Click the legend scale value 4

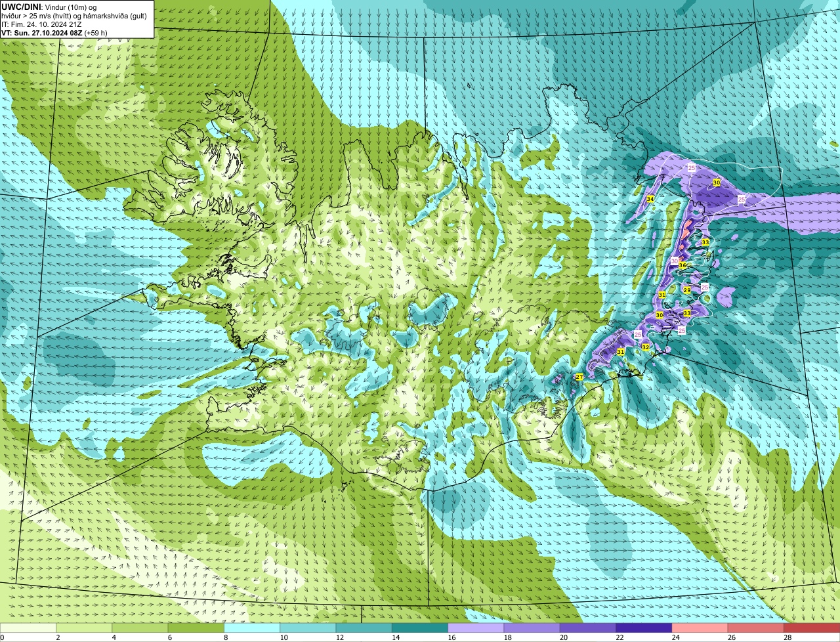coord(114,637)
